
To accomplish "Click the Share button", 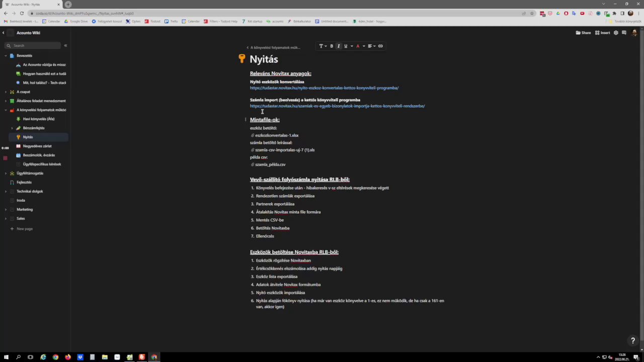I will (x=583, y=33).
